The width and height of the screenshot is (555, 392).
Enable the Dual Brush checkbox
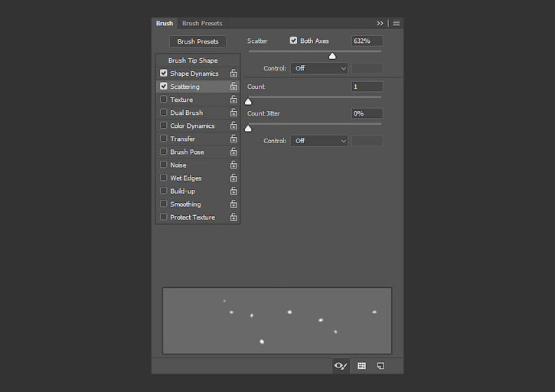tap(163, 113)
